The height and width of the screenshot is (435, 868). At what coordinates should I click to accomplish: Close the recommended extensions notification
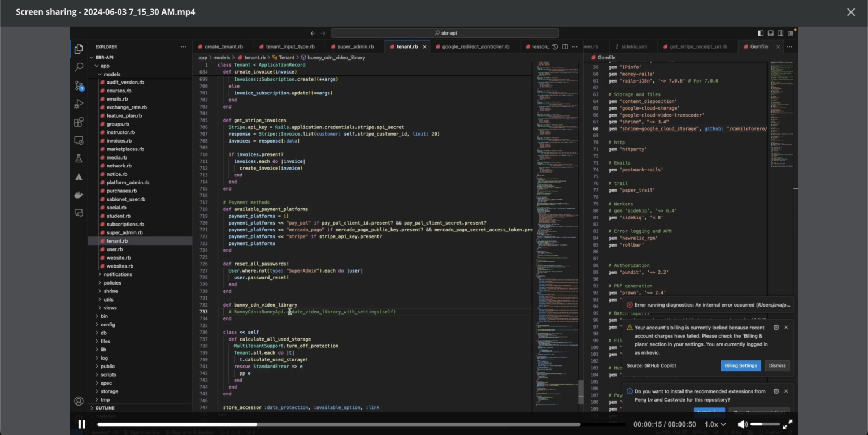pos(786,391)
